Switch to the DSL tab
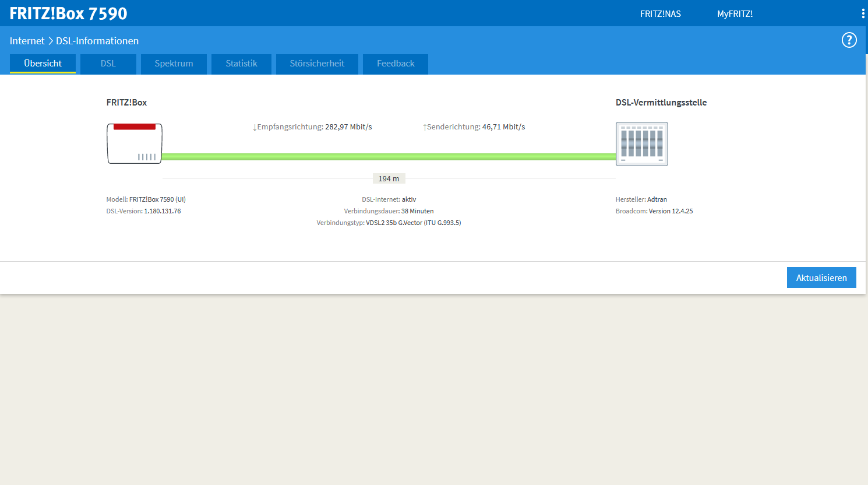868x485 pixels. click(108, 64)
